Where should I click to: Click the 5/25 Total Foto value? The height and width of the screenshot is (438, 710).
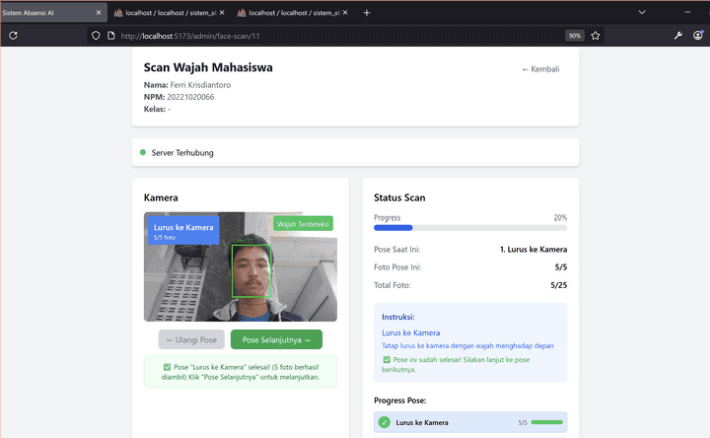[x=559, y=285]
